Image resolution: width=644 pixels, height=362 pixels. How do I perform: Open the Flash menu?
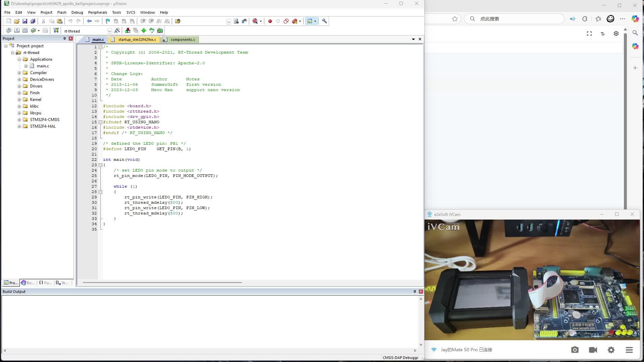(62, 12)
